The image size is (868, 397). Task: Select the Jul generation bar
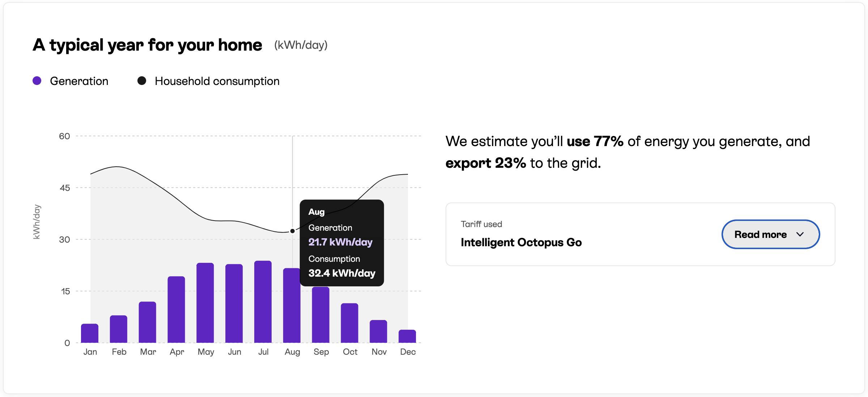(263, 302)
